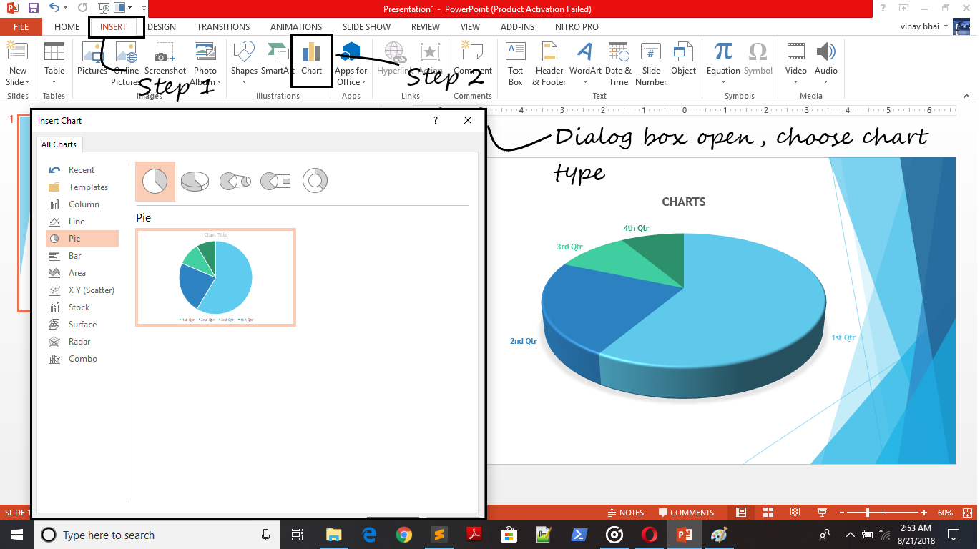Switch to the DESIGN ribbon tab
980x549 pixels.
[x=162, y=27]
